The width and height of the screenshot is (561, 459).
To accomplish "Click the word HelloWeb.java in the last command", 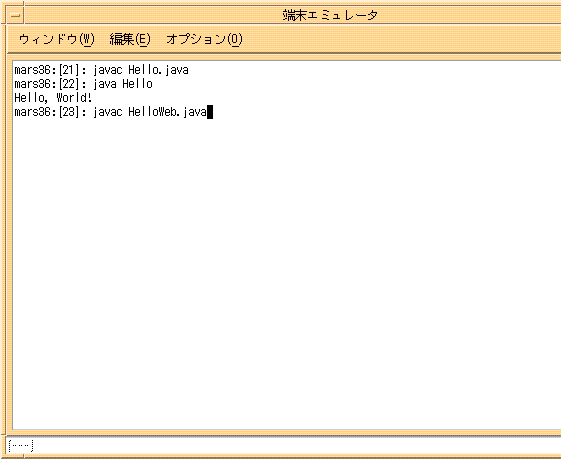I will [167, 112].
